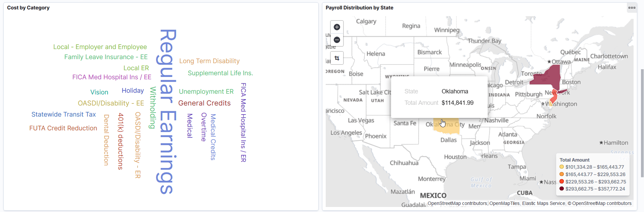Click "Holiday" in the Cost by Category cloud
The image size is (644, 212).
point(132,90)
